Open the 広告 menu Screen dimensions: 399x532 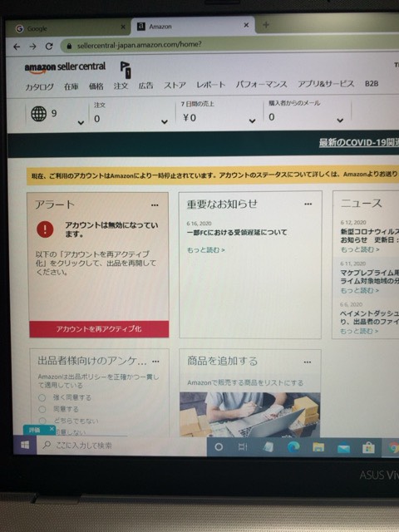tap(146, 86)
